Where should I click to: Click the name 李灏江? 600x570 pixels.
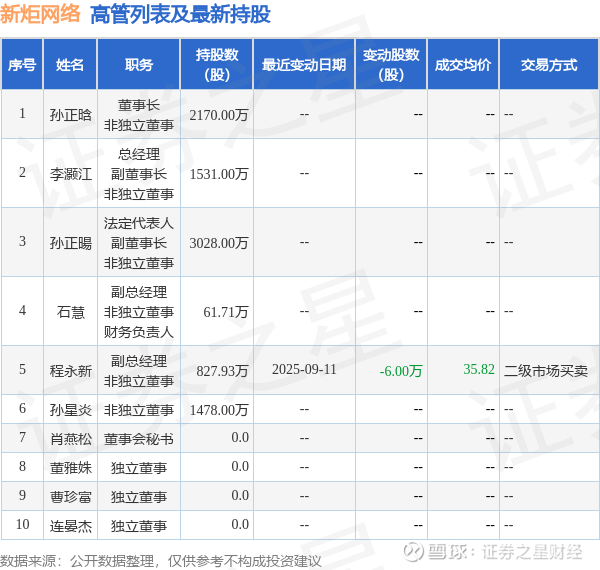(x=71, y=174)
